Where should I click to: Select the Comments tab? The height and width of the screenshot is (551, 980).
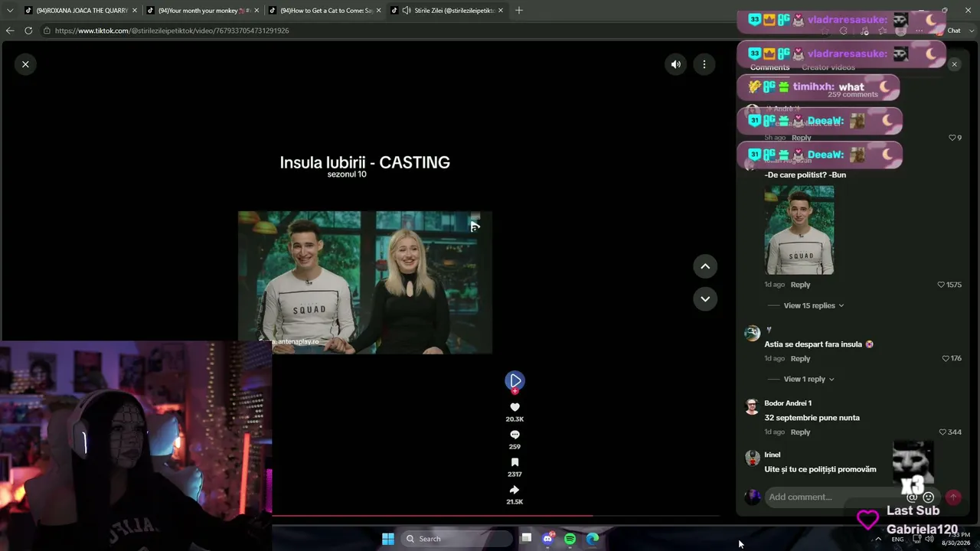pyautogui.click(x=769, y=67)
